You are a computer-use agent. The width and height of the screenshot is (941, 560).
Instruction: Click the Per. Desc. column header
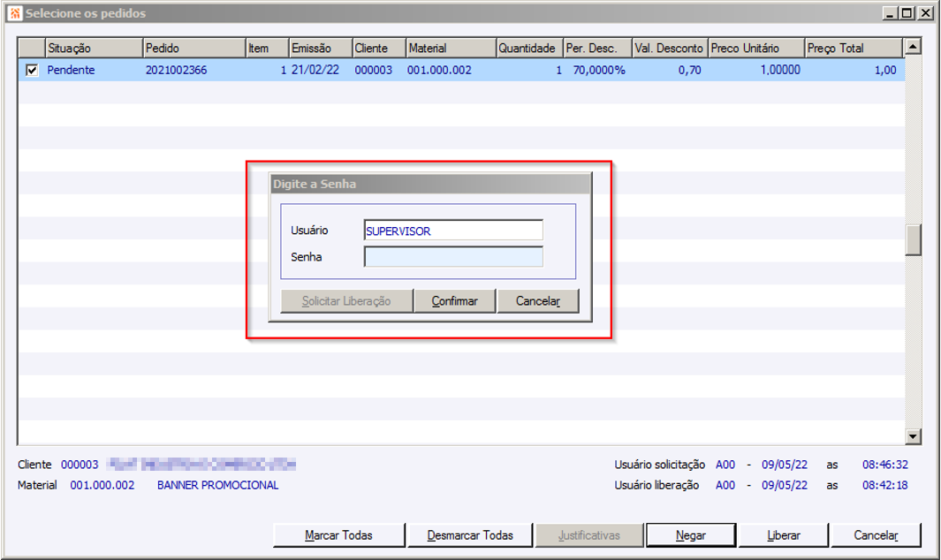[597, 48]
